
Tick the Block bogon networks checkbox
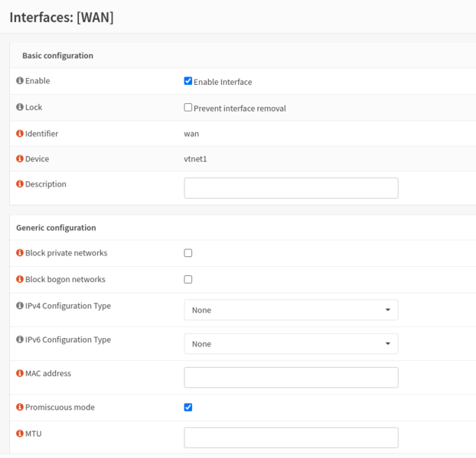pyautogui.click(x=188, y=280)
